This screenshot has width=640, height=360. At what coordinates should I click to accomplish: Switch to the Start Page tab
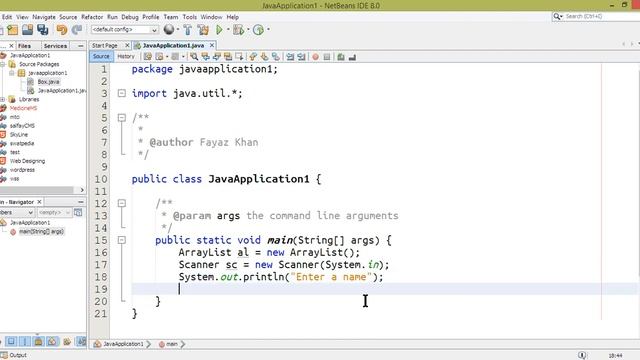105,45
